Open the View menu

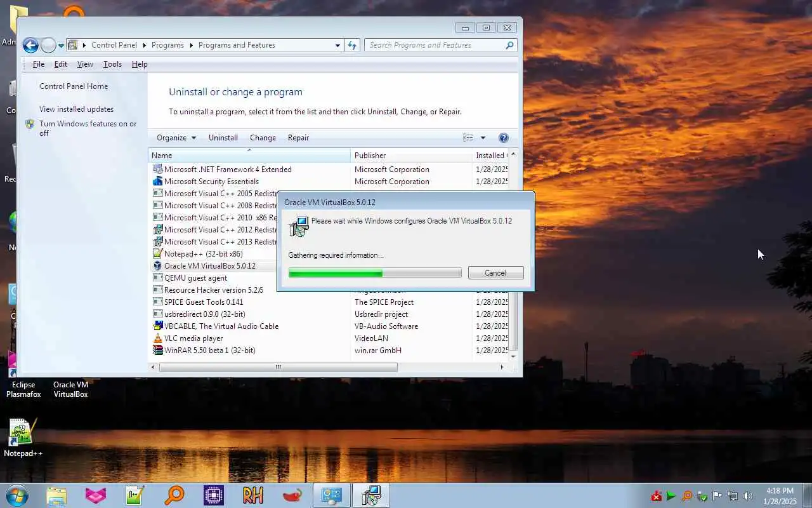pos(85,64)
